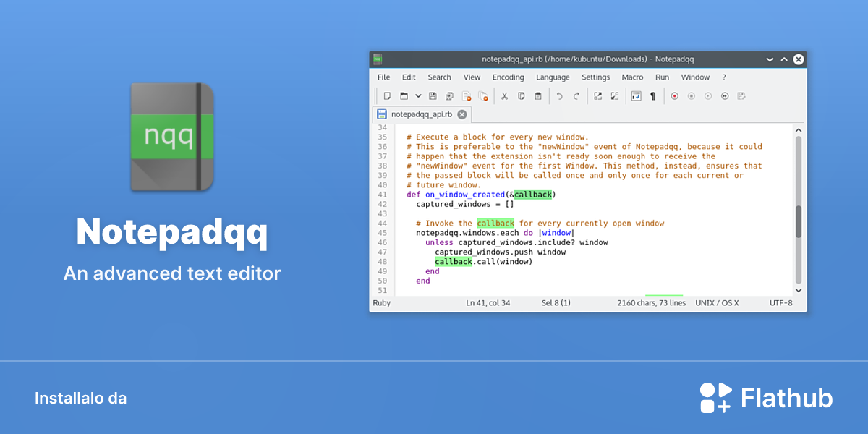868x434 pixels.
Task: Click 'callback.call(window)' code line
Action: [x=483, y=262]
